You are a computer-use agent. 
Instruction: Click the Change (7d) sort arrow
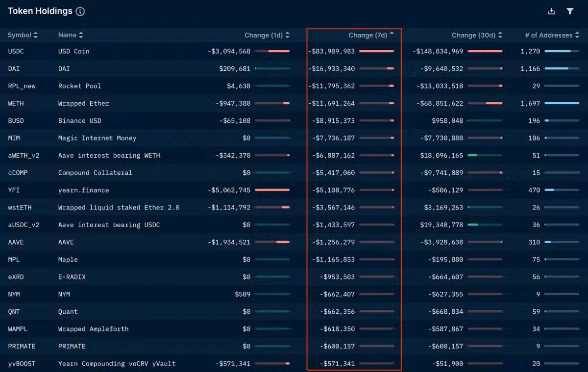click(392, 34)
